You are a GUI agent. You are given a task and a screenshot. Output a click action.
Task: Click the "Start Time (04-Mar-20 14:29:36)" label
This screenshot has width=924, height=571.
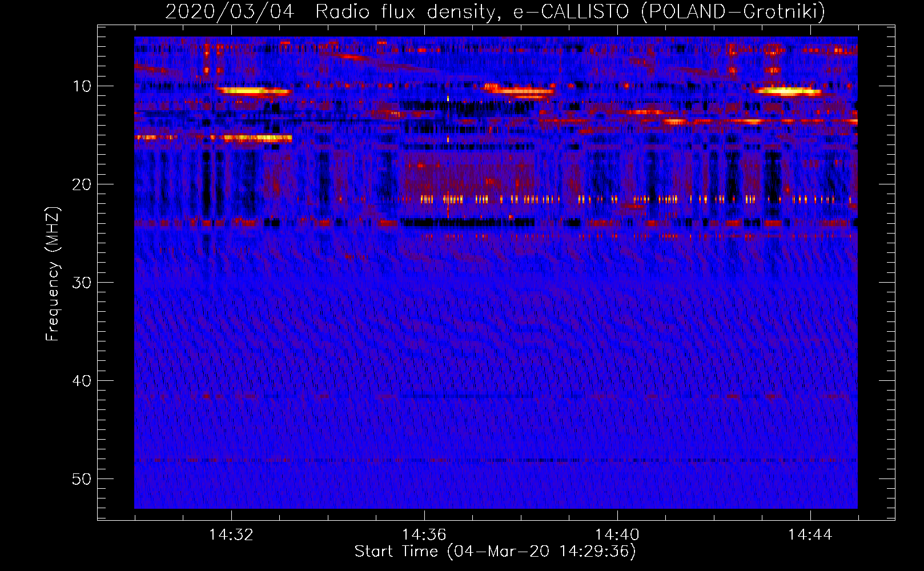pos(495,552)
